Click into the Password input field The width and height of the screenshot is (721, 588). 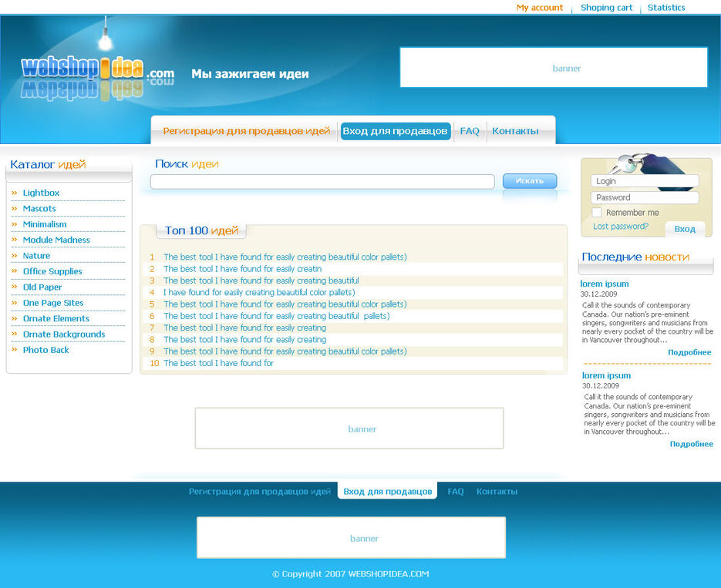point(645,197)
